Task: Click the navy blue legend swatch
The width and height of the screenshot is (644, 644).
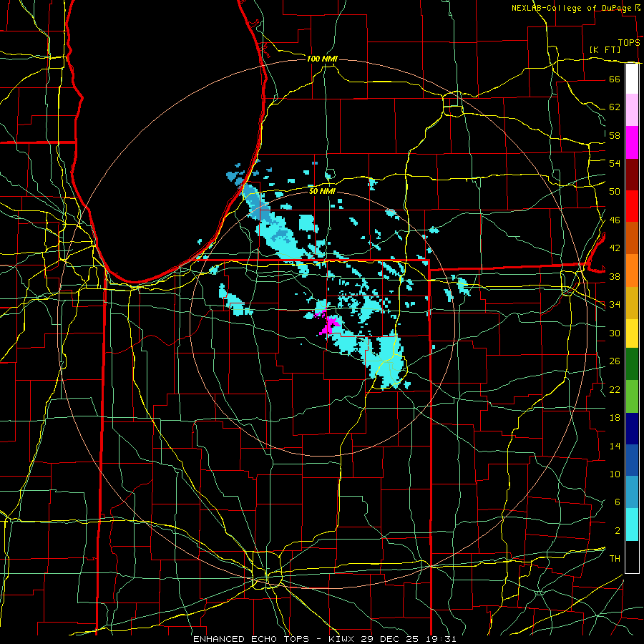Action: [x=632, y=429]
